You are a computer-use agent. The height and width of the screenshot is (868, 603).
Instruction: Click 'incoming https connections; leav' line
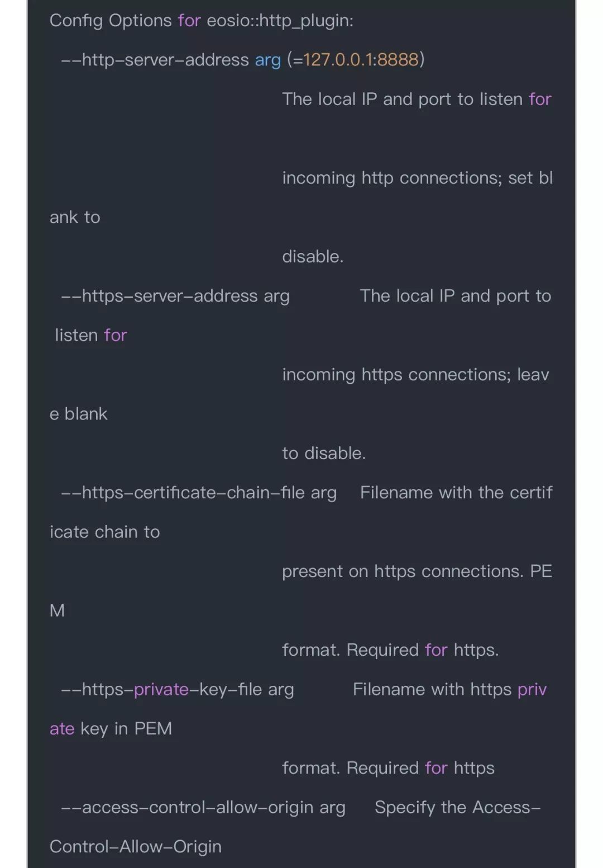415,375
